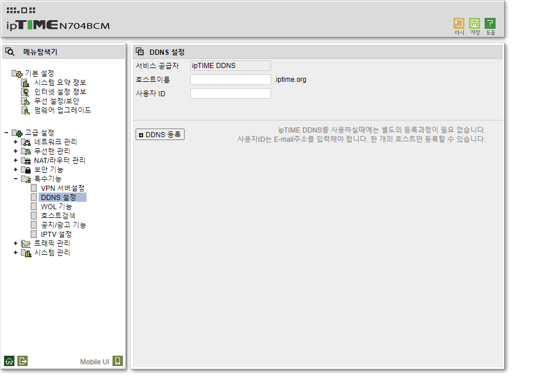The image size is (540, 392).
Task: Click the 호스트검색 page icon
Action: (33, 216)
